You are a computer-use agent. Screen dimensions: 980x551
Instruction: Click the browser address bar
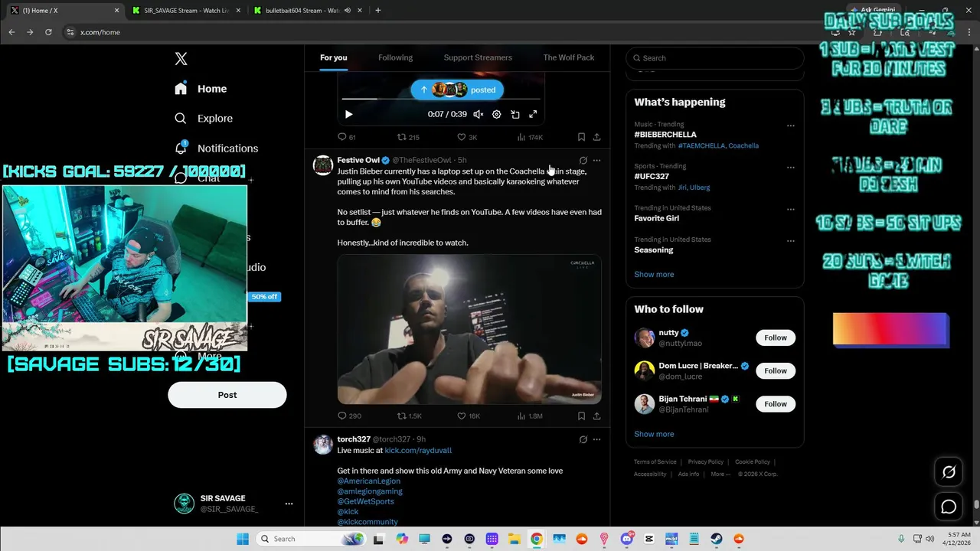coord(444,32)
